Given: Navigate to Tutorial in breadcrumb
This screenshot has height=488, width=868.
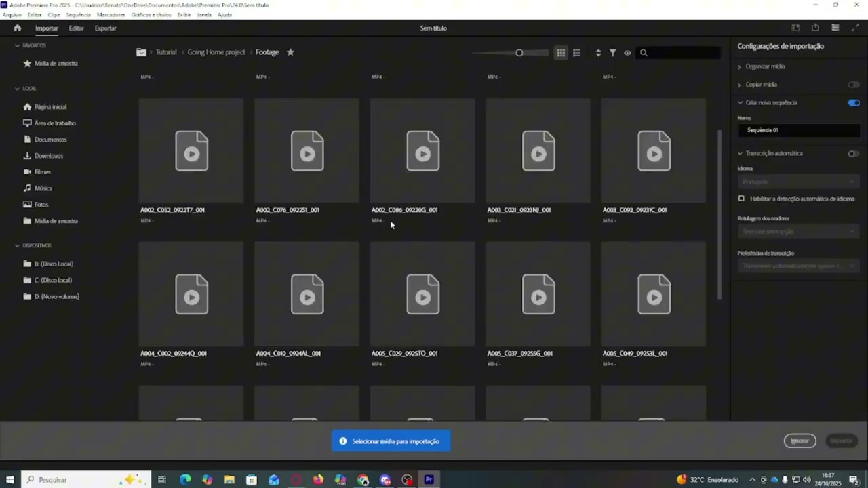Looking at the screenshot, I should click(166, 52).
